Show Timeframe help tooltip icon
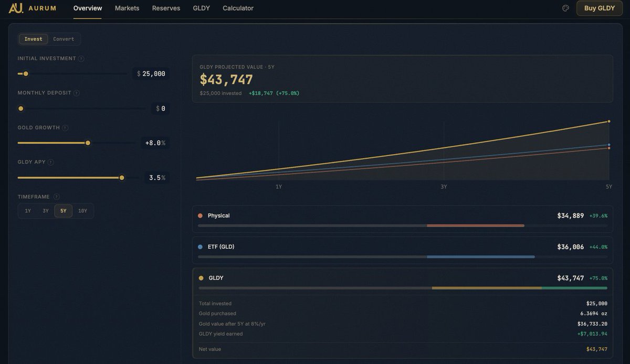 pos(57,197)
